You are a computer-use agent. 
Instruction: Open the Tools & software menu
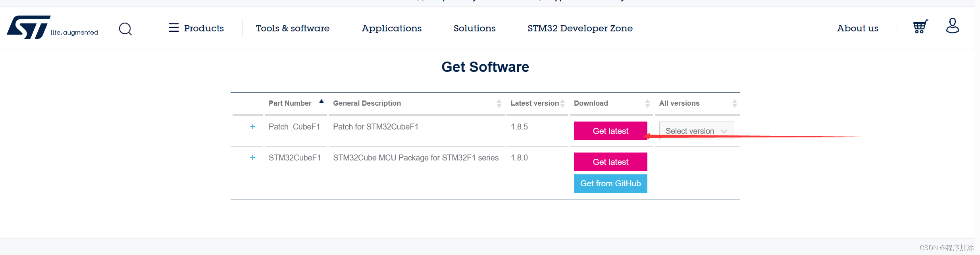(x=293, y=28)
